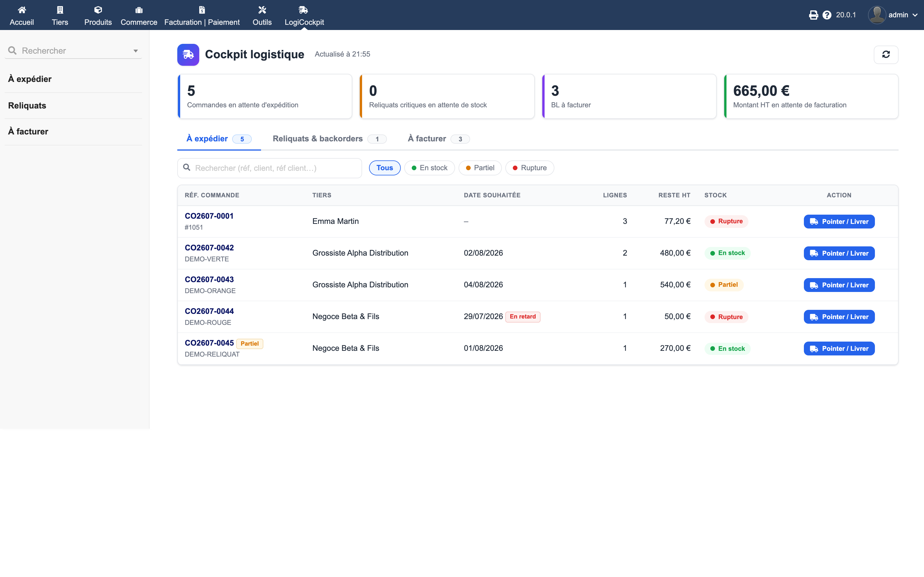This screenshot has height=577, width=924.
Task: Filter orders by En stock
Action: [429, 168]
